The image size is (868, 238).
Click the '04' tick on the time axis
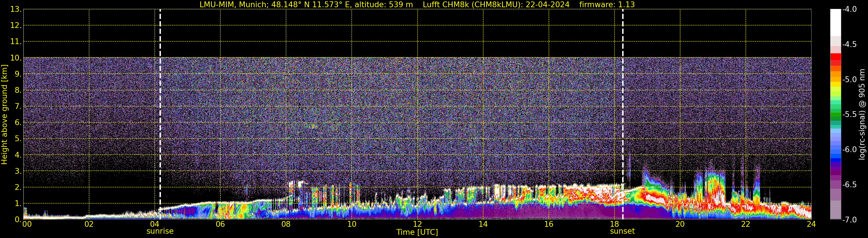155,224
